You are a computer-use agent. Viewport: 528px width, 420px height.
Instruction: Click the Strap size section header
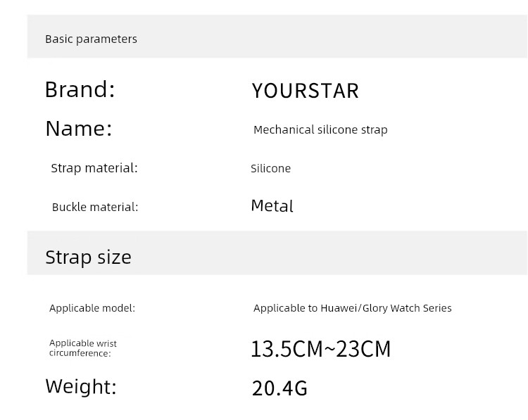tap(88, 257)
